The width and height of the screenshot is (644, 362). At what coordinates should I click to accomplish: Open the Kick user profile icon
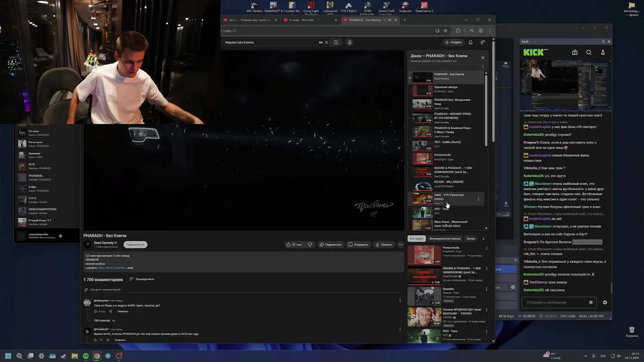603,52
